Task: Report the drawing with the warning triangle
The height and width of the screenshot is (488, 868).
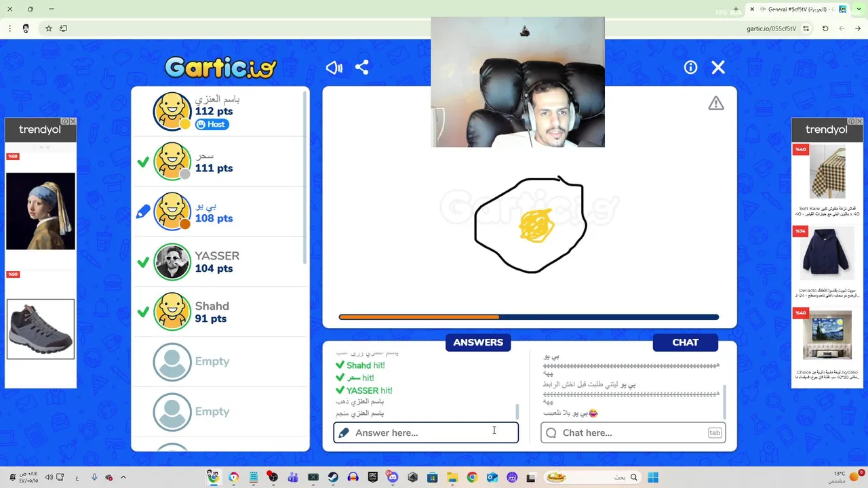Action: 716,103
